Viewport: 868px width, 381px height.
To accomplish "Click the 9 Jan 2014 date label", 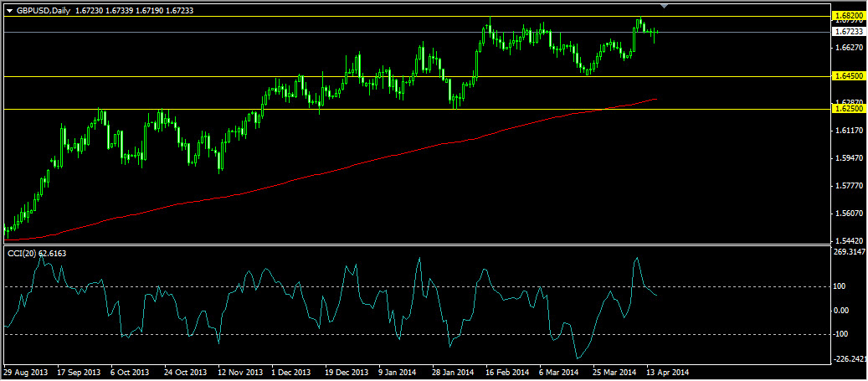I will (398, 372).
